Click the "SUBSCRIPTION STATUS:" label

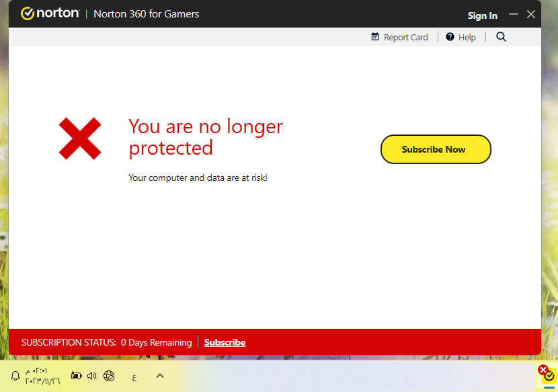click(x=69, y=342)
